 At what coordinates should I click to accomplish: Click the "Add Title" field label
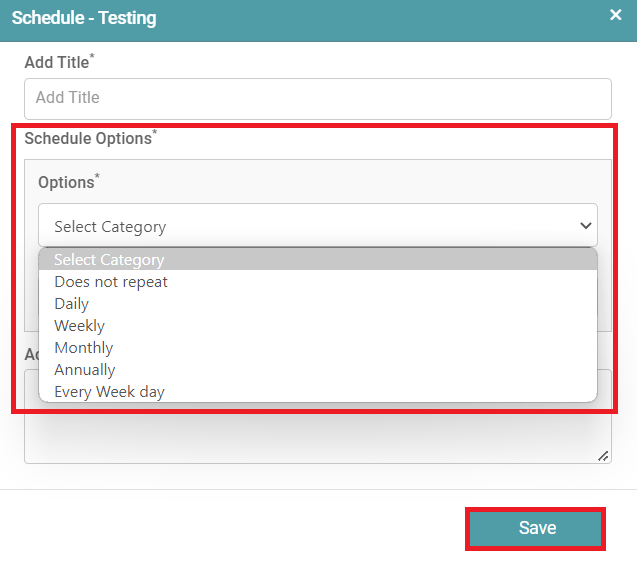pos(56,63)
